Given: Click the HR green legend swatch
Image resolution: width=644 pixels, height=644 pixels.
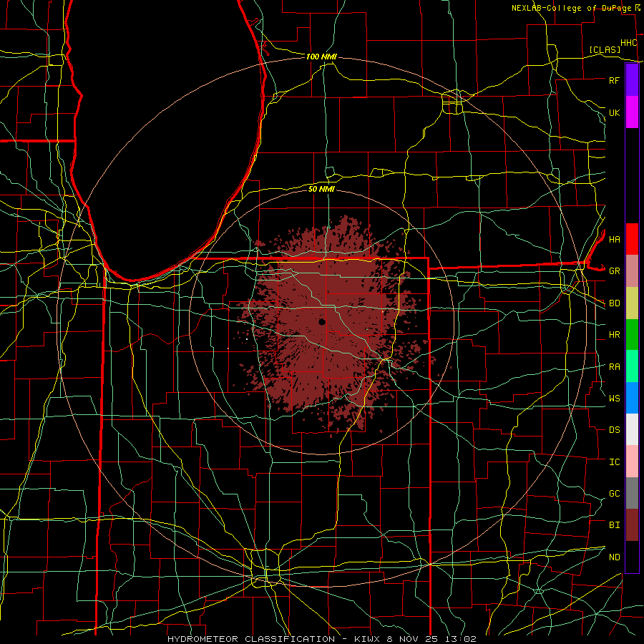Looking at the screenshot, I should pyautogui.click(x=632, y=335).
